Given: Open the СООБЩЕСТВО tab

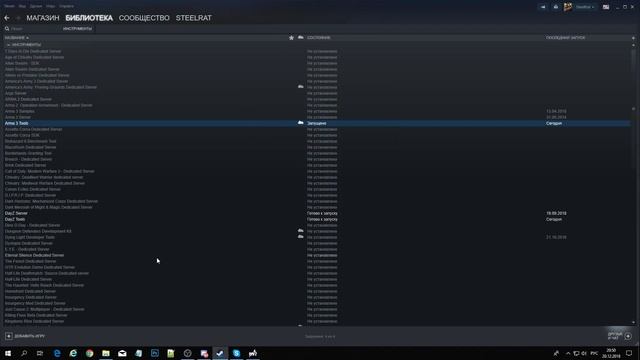Looking at the screenshot, I should click(x=144, y=18).
